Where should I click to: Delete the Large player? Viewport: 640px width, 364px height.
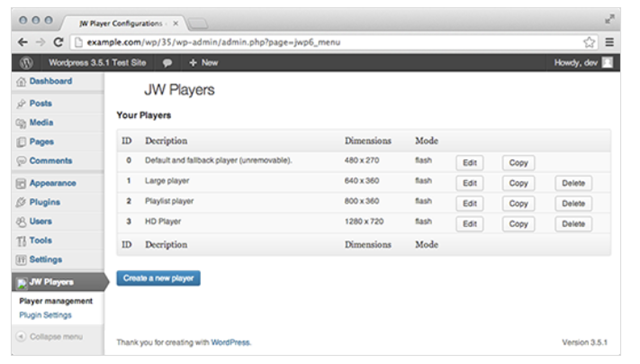coord(573,183)
